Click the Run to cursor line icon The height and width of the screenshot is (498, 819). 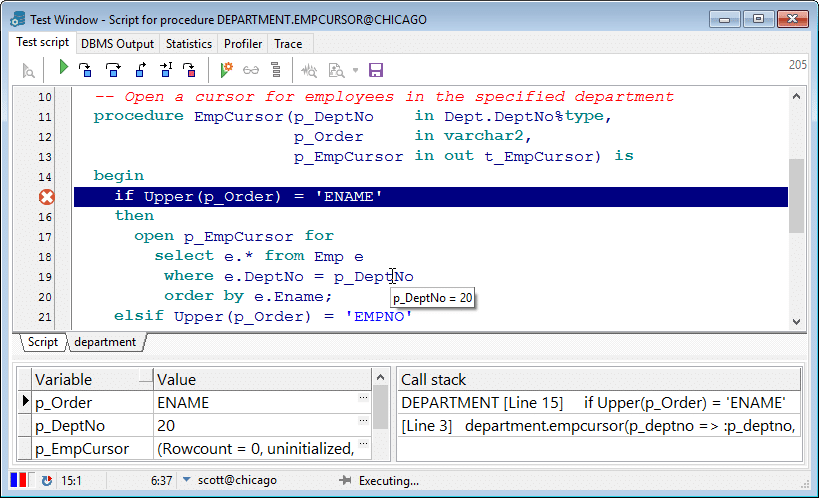(166, 70)
